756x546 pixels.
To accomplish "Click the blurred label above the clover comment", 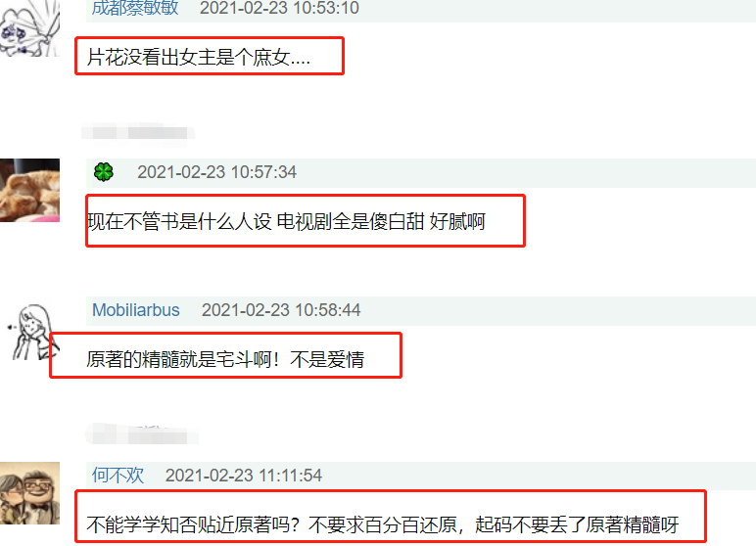I will [138, 131].
